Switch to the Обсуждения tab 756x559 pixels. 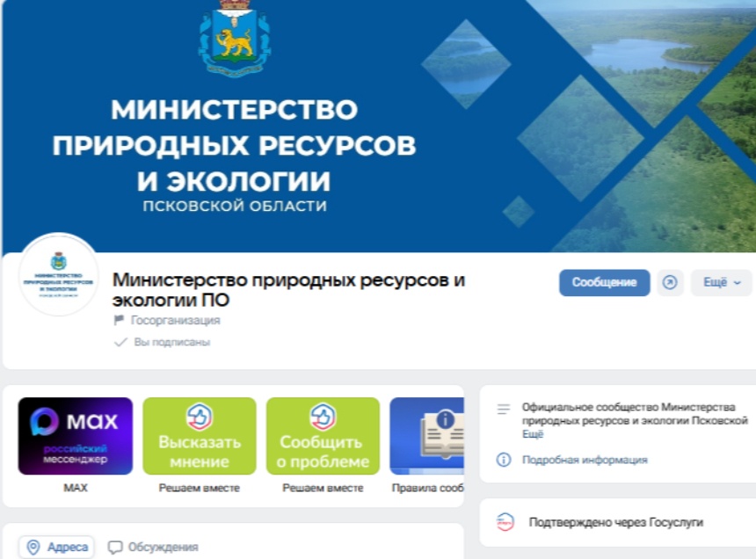[x=153, y=548]
